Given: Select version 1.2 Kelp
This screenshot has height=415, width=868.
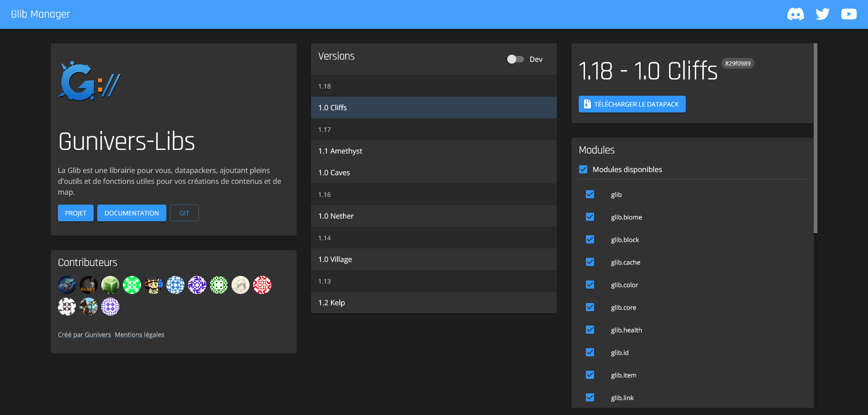Looking at the screenshot, I should click(434, 303).
